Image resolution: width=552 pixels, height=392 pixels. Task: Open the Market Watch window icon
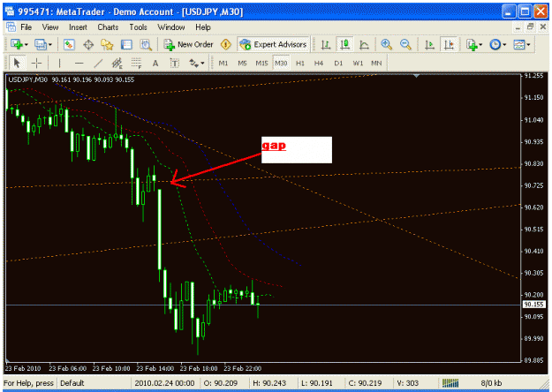(69, 44)
